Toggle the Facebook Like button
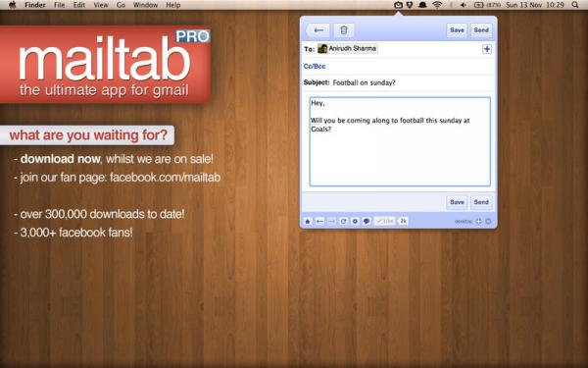This screenshot has width=588, height=368. click(385, 221)
